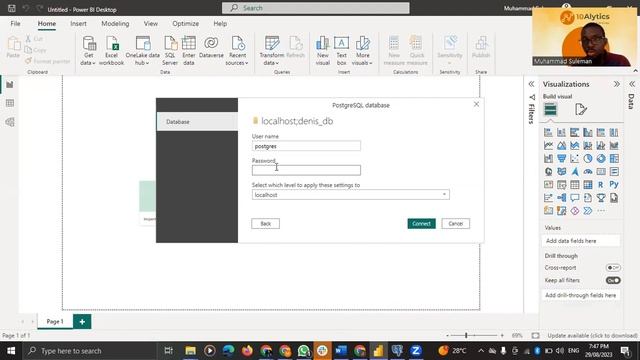Click Update available link in status bar
The image size is (640, 360).
(592, 336)
